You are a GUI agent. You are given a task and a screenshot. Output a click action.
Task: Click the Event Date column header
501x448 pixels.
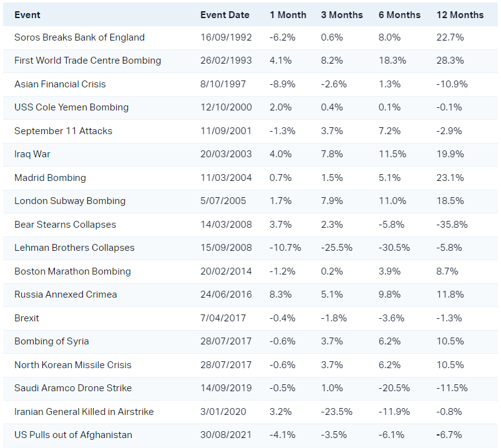225,15
